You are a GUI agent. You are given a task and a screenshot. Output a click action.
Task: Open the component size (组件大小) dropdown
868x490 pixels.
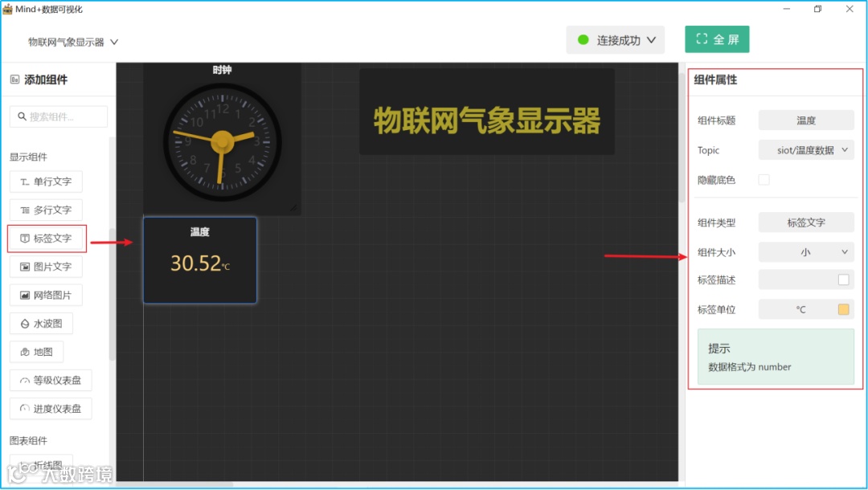pos(806,252)
